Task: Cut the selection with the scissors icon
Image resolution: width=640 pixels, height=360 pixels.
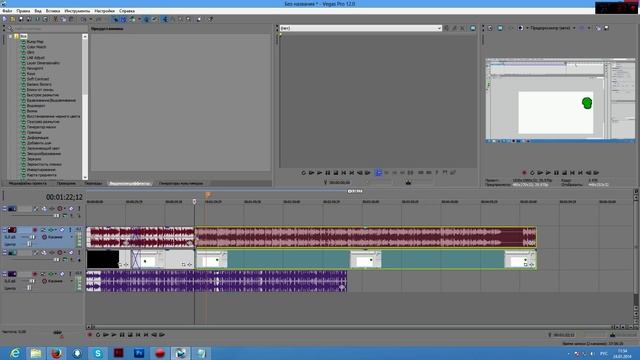Action: point(56,19)
